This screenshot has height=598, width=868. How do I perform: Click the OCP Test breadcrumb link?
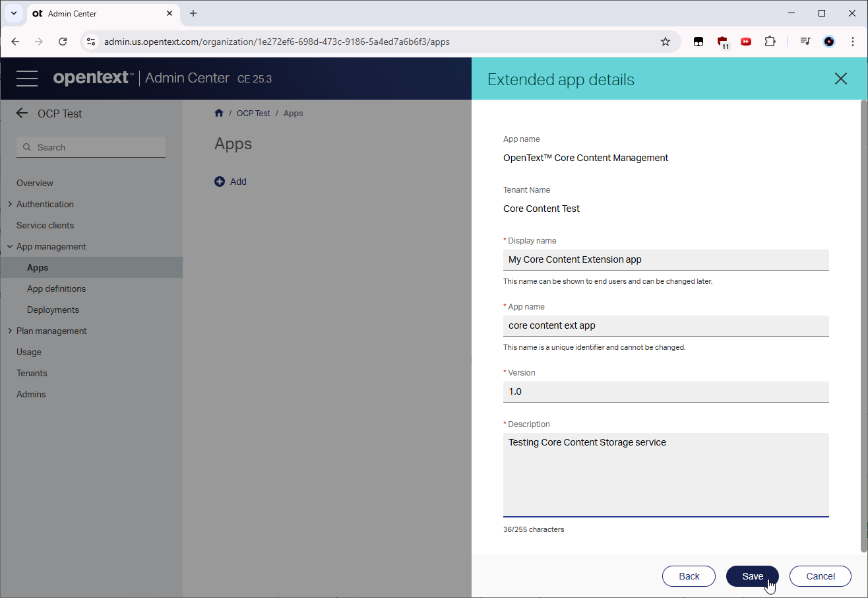tap(253, 113)
